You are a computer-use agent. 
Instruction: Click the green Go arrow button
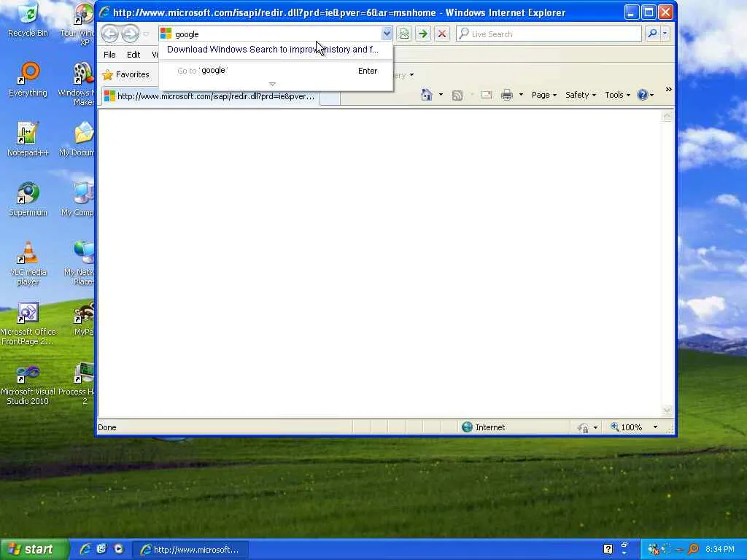(x=422, y=34)
